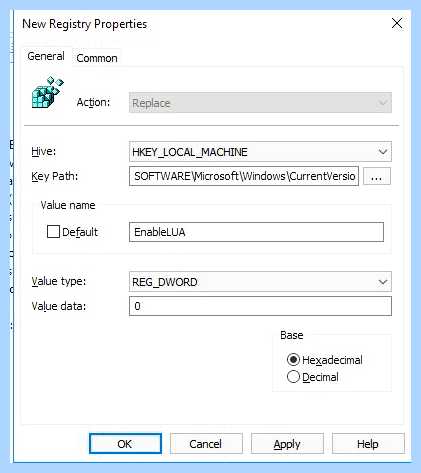The height and width of the screenshot is (473, 421).
Task: Open the Action dropdown showing Replace
Action: tap(260, 103)
